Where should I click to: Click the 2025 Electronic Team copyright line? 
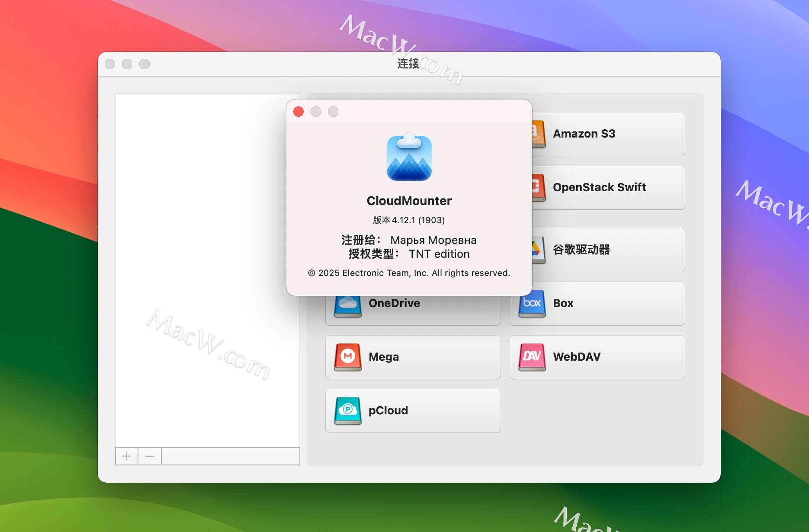coord(409,273)
